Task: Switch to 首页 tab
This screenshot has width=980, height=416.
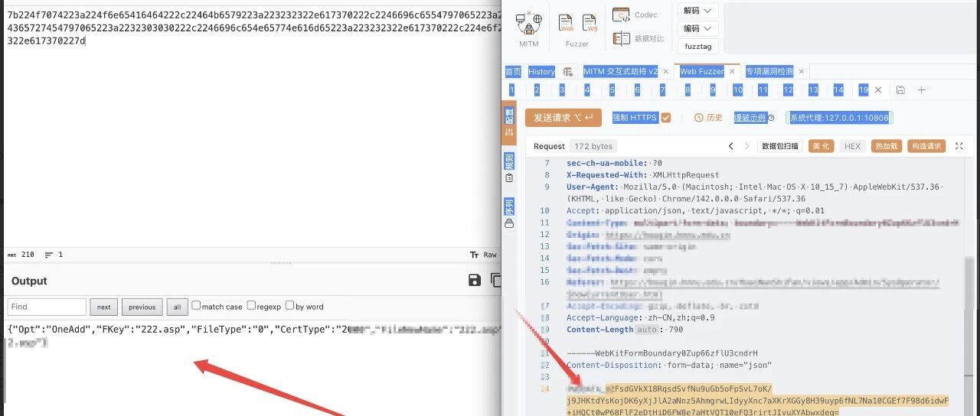Action: (513, 71)
